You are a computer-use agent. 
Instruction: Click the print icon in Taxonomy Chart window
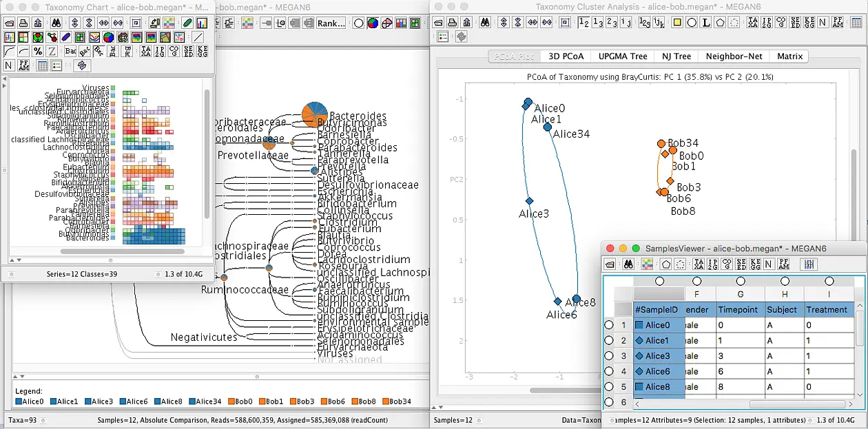(23, 23)
